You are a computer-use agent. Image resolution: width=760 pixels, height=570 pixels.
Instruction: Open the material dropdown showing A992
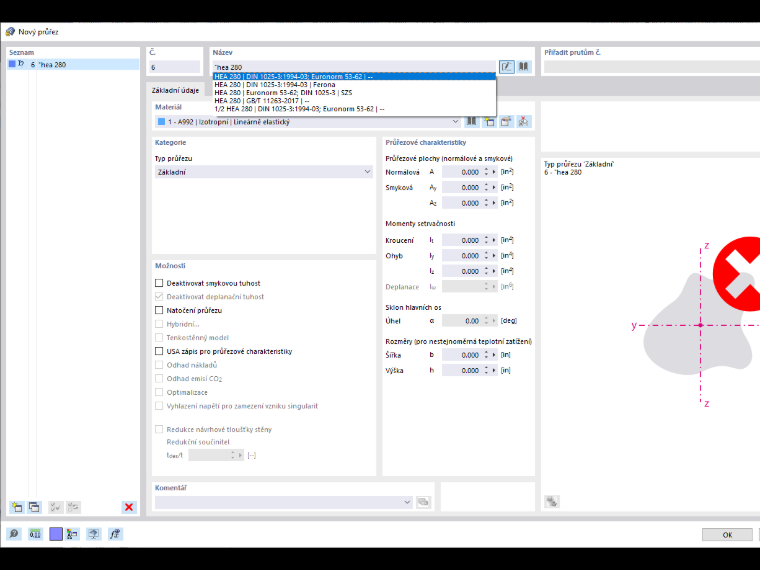(308, 122)
